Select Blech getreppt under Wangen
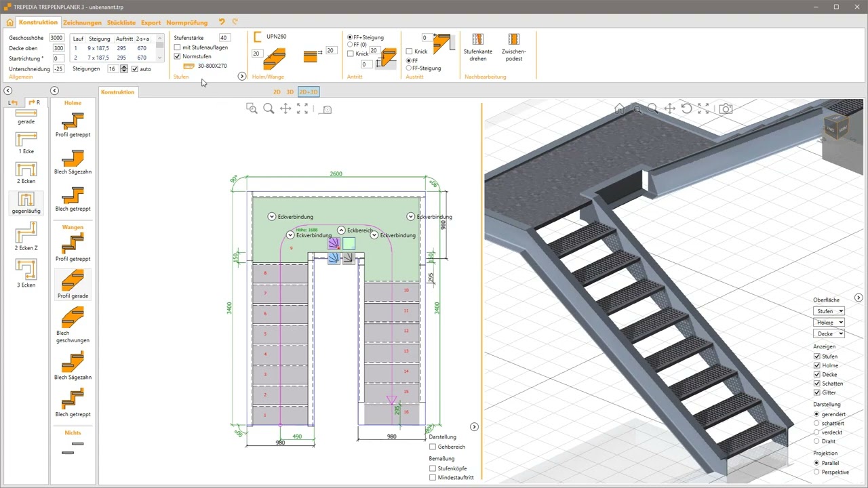This screenshot has width=868, height=488. (x=73, y=403)
